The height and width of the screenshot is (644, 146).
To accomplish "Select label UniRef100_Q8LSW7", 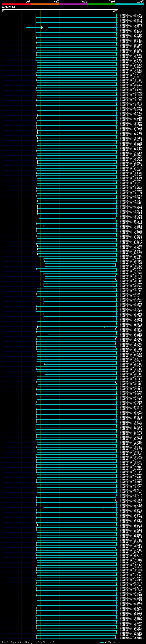I will [x=131, y=273].
